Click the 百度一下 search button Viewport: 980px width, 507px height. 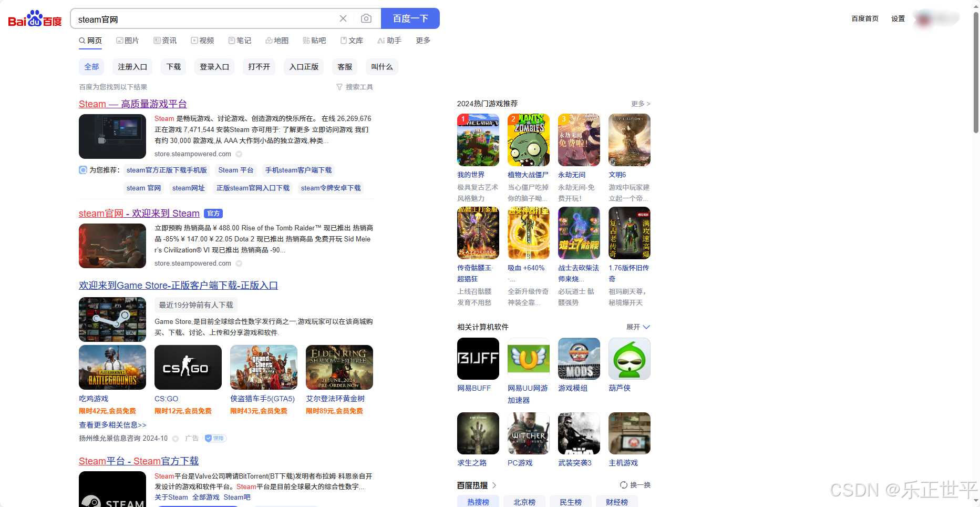click(410, 18)
